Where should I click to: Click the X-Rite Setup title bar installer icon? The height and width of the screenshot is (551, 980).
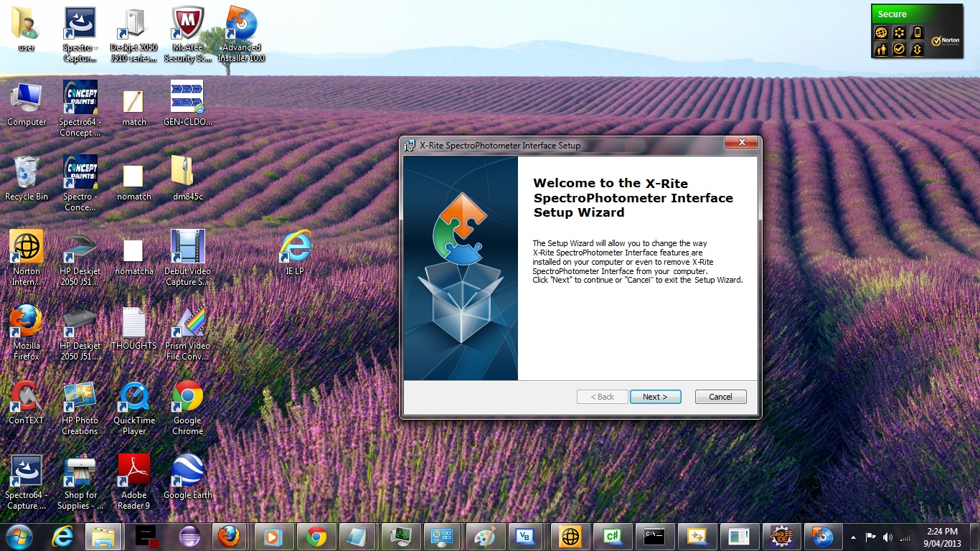point(410,145)
